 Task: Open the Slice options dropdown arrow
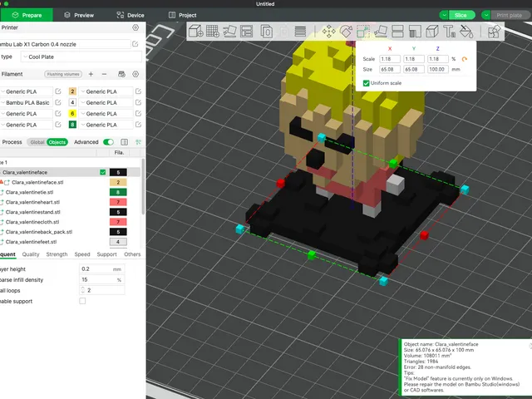(444, 15)
